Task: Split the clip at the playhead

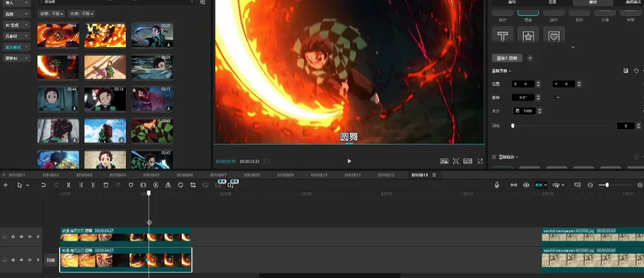Action: click(x=69, y=185)
